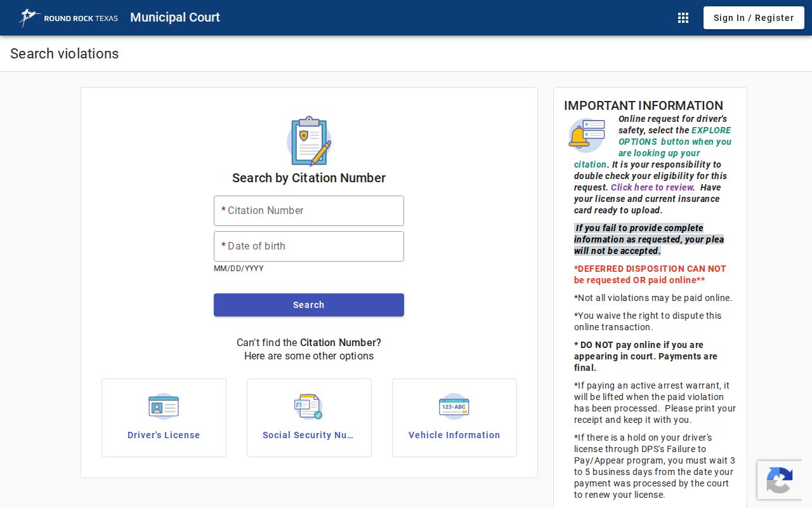Image resolution: width=812 pixels, height=508 pixels.
Task: Click the Social Security card icon
Action: 309,406
